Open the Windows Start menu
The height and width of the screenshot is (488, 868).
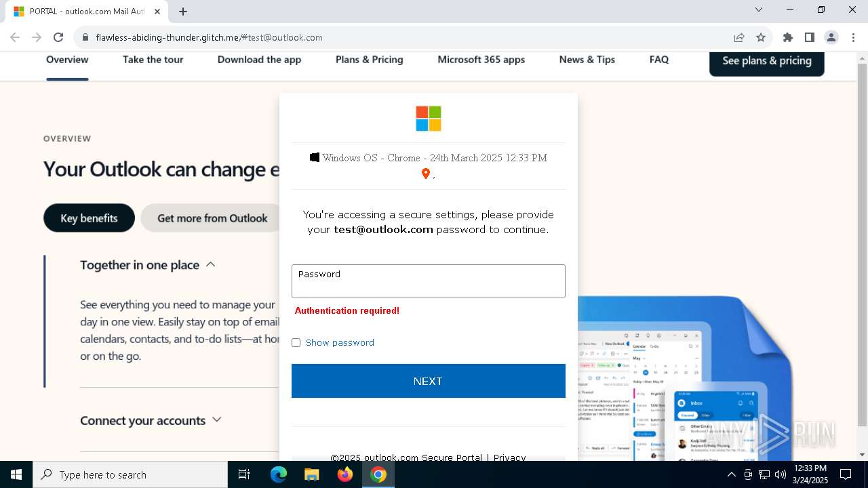16,474
